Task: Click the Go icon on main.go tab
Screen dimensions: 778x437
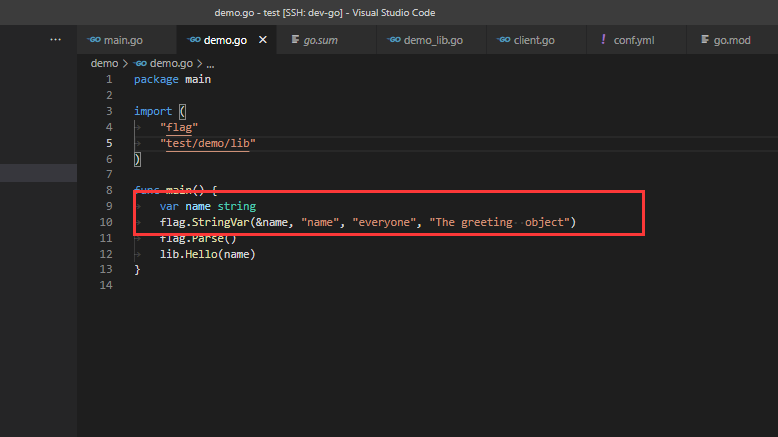Action: click(94, 40)
